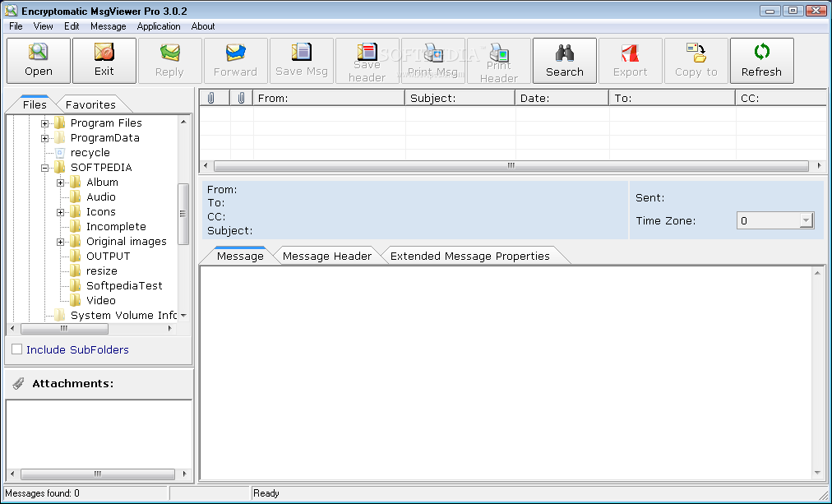Viewport: 832px width, 504px height.
Task: Click the Open toolbar button
Action: click(x=38, y=61)
